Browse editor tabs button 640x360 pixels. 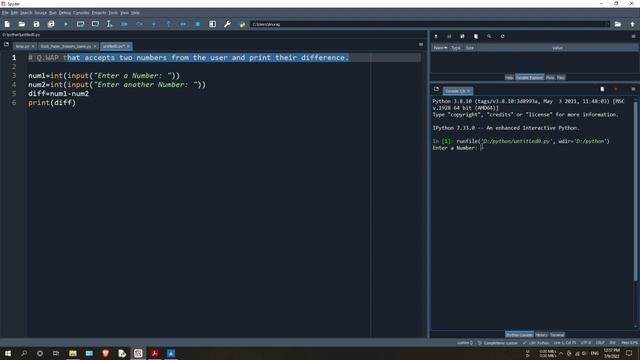point(6,44)
